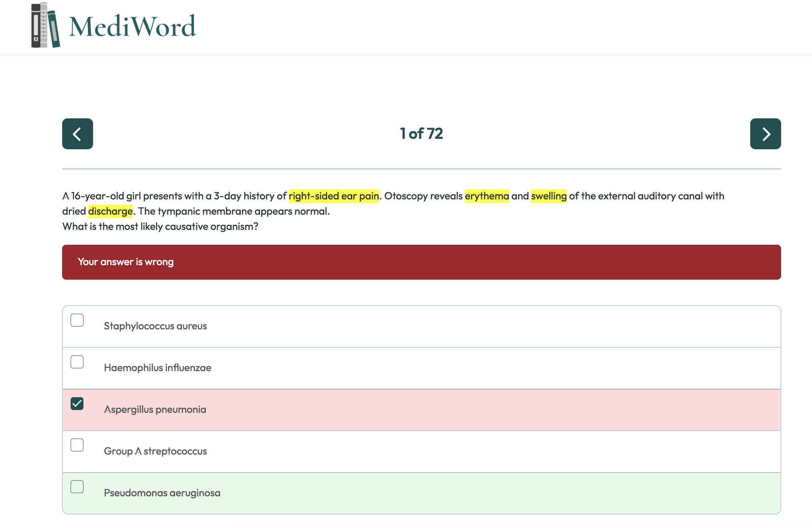Click the Aspergillus pneumonia option text
The image size is (812, 528).
coord(155,410)
